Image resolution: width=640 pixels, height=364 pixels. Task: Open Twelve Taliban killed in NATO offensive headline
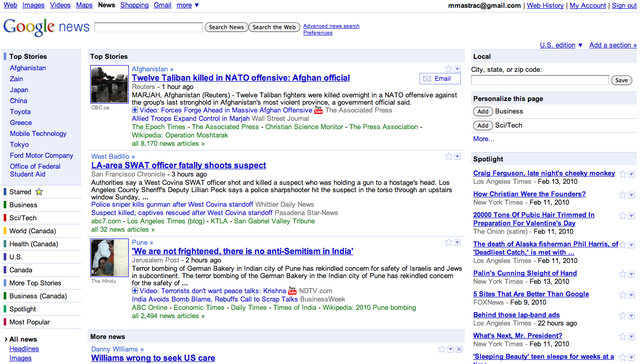coord(241,78)
